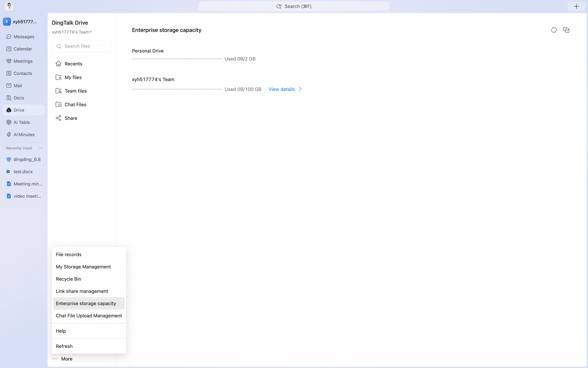Focus the Search files input field

[82, 46]
